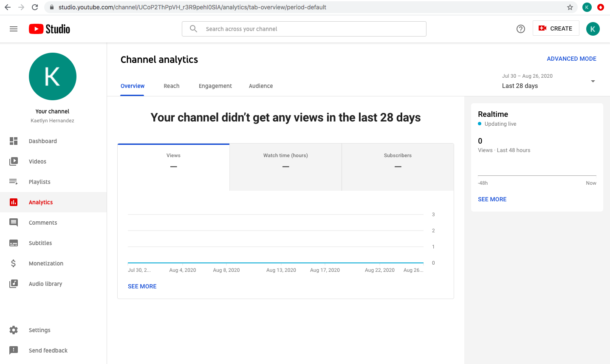The image size is (610, 364).
Task: Click inside the channel search field
Action: [x=304, y=28]
